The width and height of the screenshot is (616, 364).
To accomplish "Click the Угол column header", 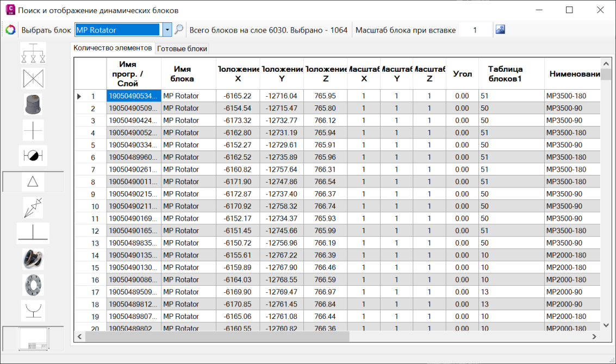I will pyautogui.click(x=462, y=74).
